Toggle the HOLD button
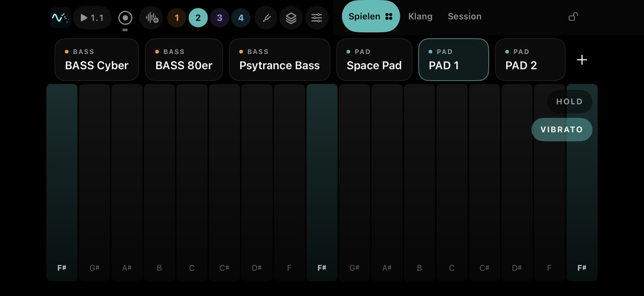644x296 pixels. tap(570, 102)
